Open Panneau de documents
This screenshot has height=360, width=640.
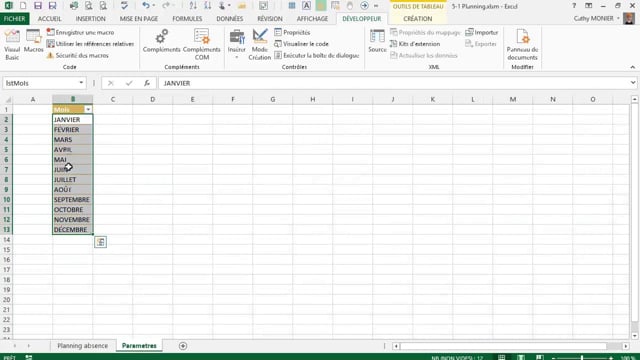click(522, 44)
